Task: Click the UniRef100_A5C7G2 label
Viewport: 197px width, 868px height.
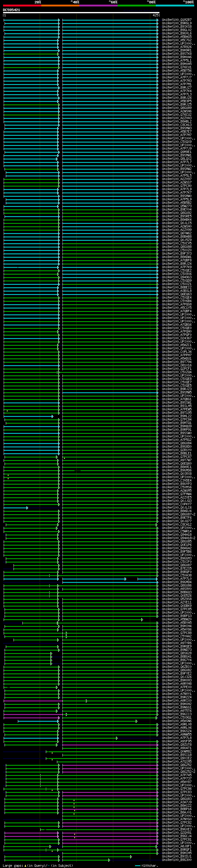Action: click(x=177, y=40)
